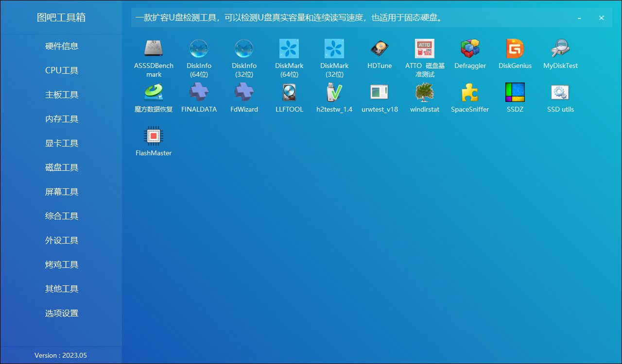This screenshot has height=364, width=622.
Task: Launch the ASSSDBenchmark tool icon
Action: (x=154, y=49)
